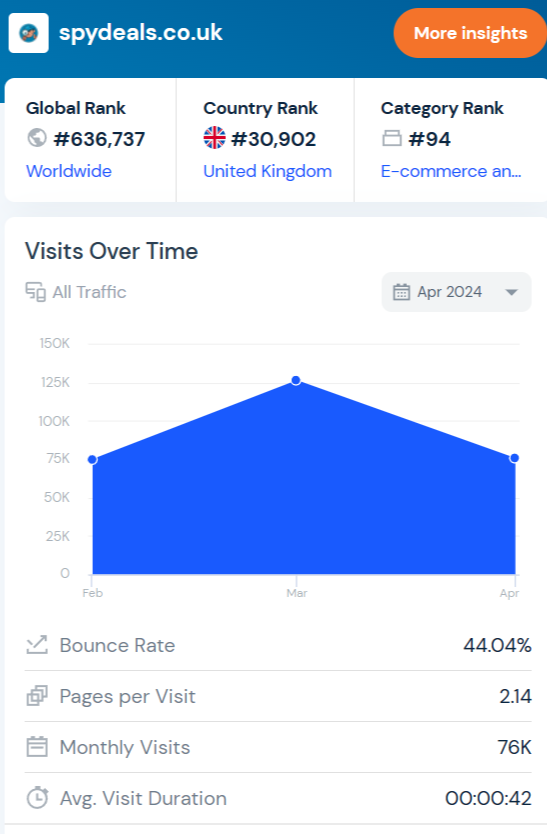The height and width of the screenshot is (834, 547).
Task: Click the globe icon beside global rank
Action: 37,138
